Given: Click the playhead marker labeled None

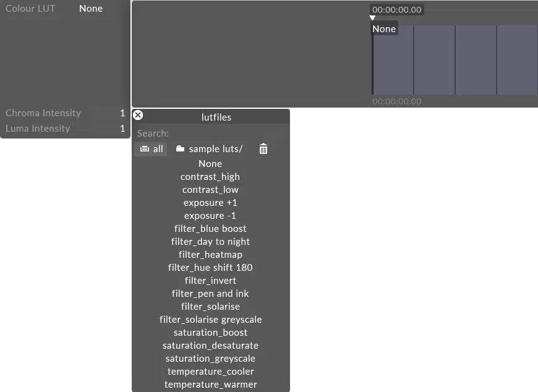Looking at the screenshot, I should coord(383,28).
